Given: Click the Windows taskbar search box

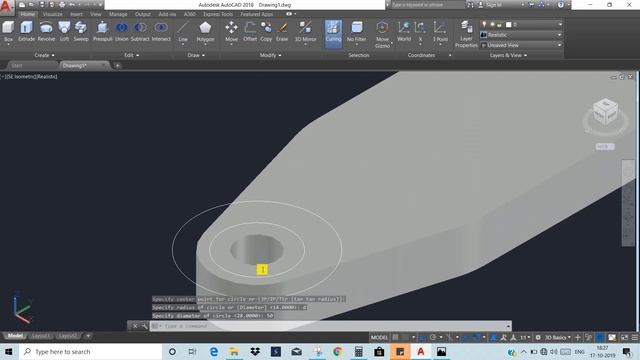Looking at the screenshot, I should tap(90, 351).
